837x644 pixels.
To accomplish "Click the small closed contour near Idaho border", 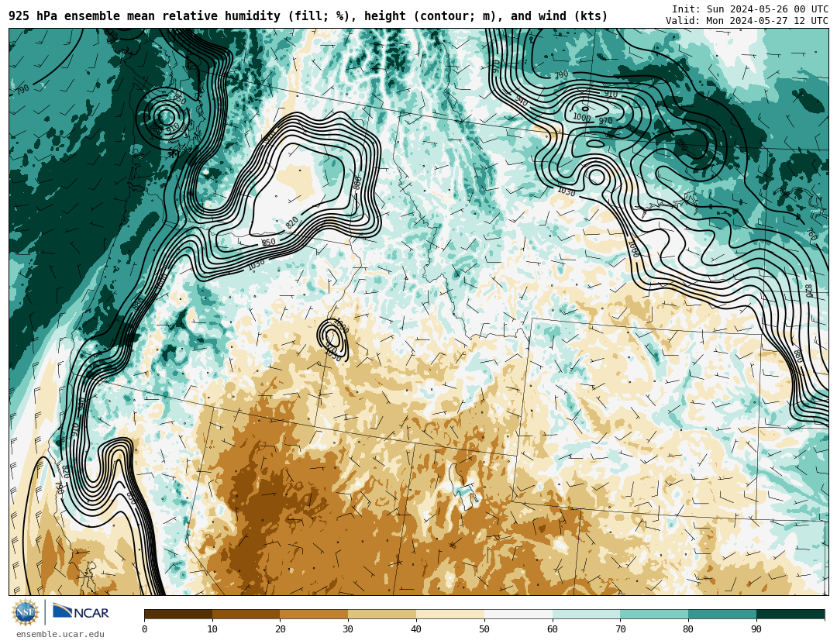I will (332, 339).
